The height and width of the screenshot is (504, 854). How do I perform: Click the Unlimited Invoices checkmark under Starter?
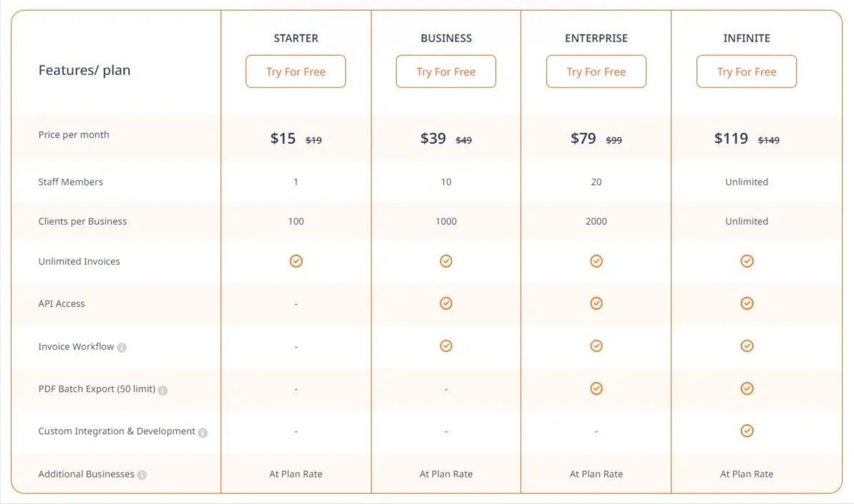click(x=296, y=261)
